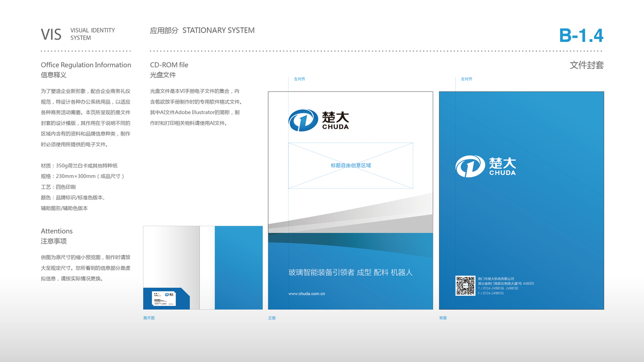Click the business card in the folder pocket
644x362 pixels.
pos(164,298)
